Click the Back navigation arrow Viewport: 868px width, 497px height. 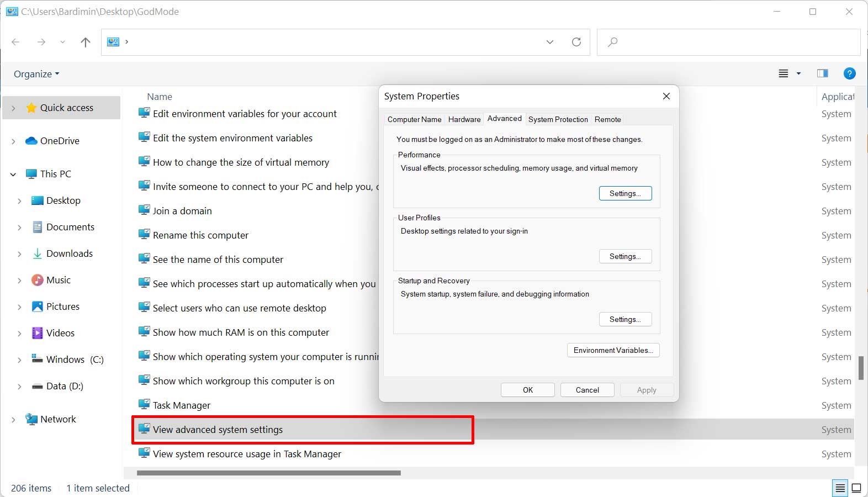[15, 42]
